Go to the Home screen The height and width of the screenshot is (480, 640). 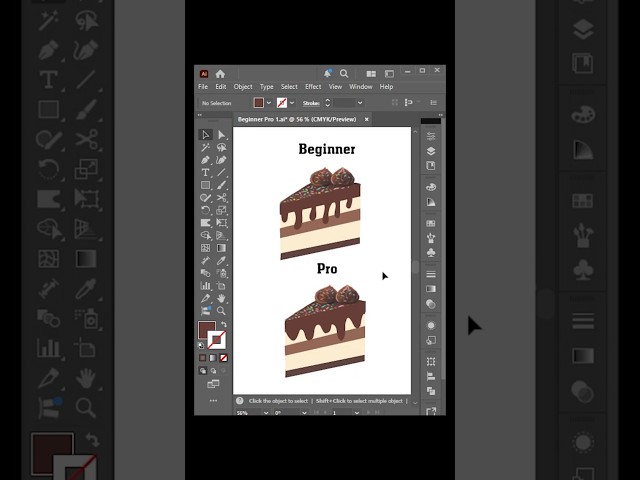(220, 74)
